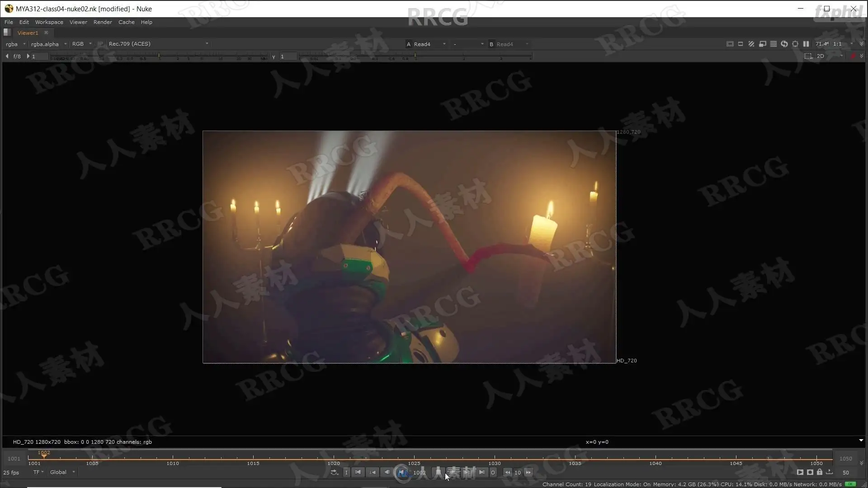868x488 pixels.
Task: Open the File menu
Action: pyautogui.click(x=9, y=22)
